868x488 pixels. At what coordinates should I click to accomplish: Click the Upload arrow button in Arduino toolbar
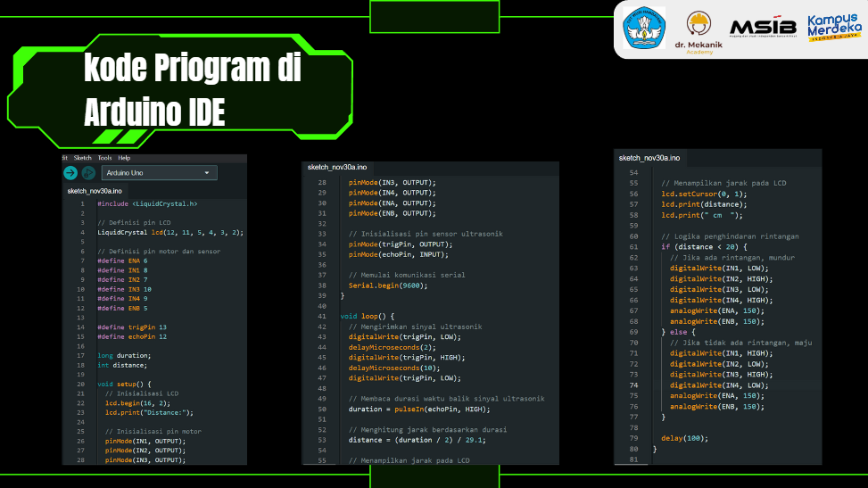[x=70, y=173]
